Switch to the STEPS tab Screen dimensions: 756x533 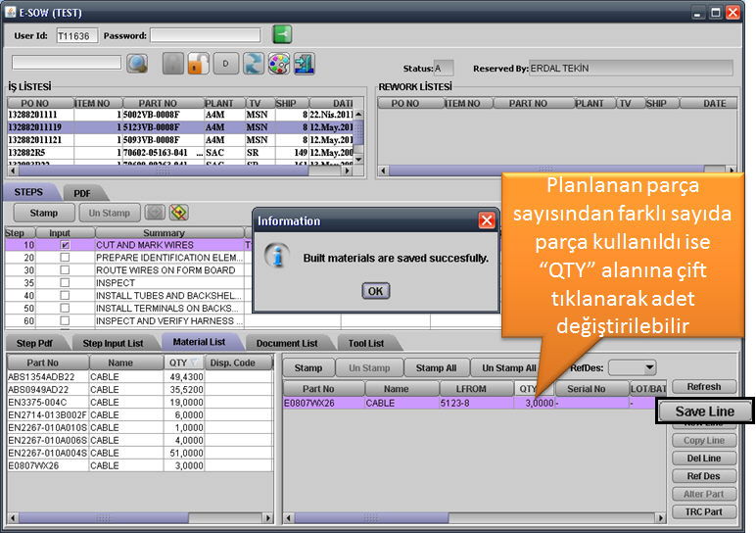pos(28,192)
